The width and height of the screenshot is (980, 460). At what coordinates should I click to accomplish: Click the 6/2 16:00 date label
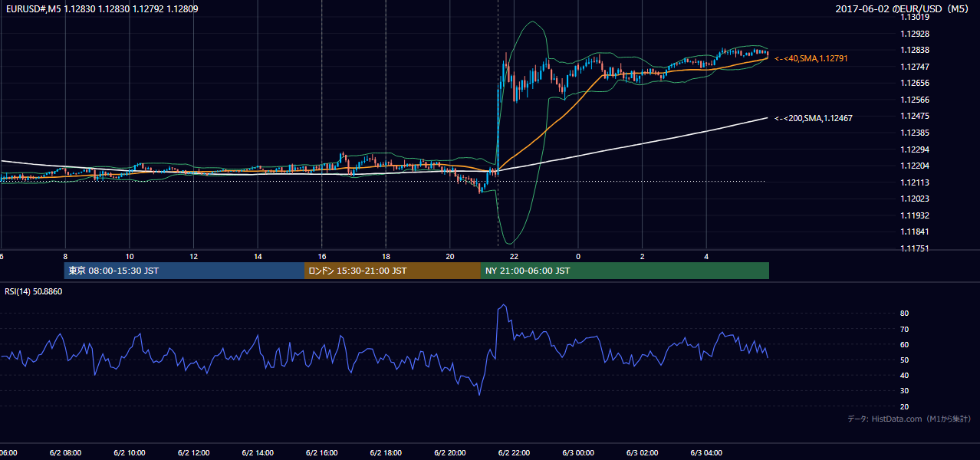(x=322, y=453)
